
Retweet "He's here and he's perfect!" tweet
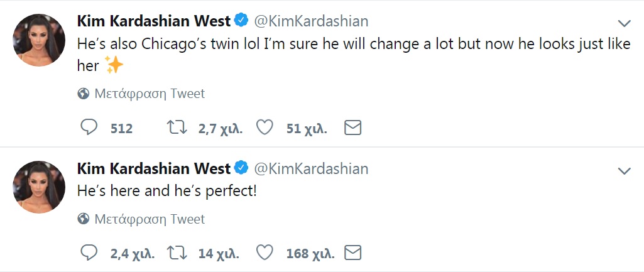pos(177,253)
